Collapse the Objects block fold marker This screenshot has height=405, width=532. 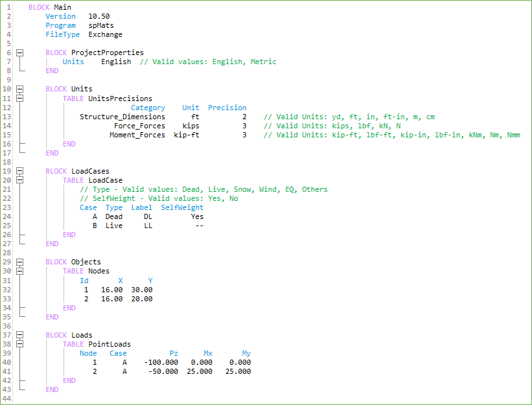tap(20, 262)
